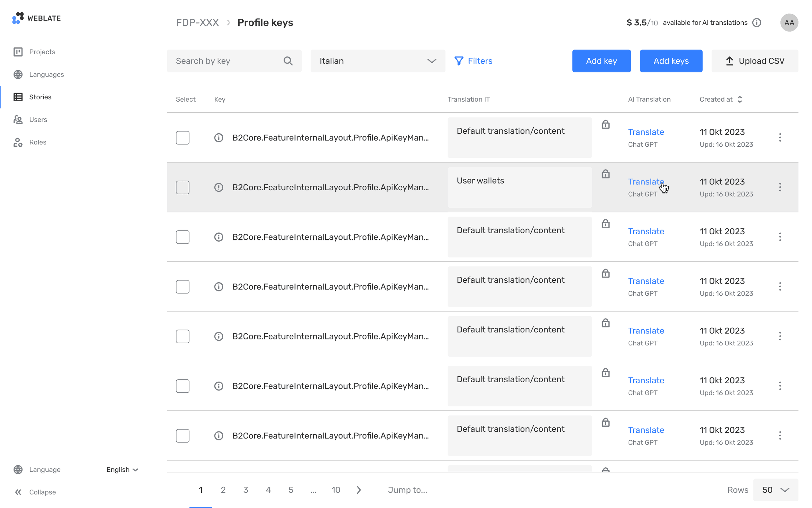This screenshot has width=812, height=508.
Task: Open the Rows 50 per-page dropdown
Action: point(776,490)
